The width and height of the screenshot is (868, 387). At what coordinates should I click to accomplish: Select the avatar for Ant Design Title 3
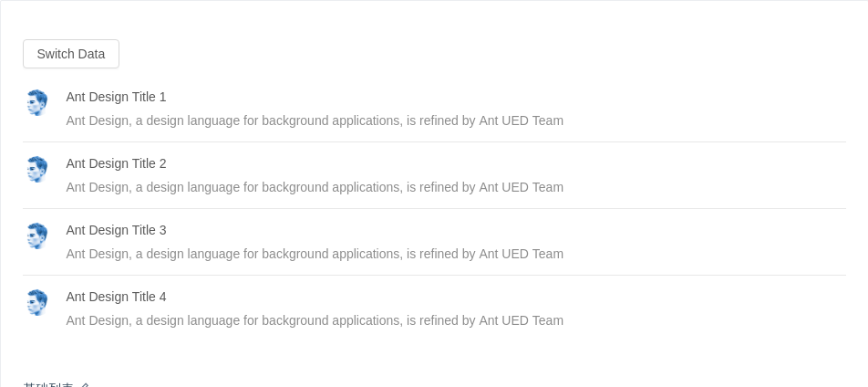point(37,236)
